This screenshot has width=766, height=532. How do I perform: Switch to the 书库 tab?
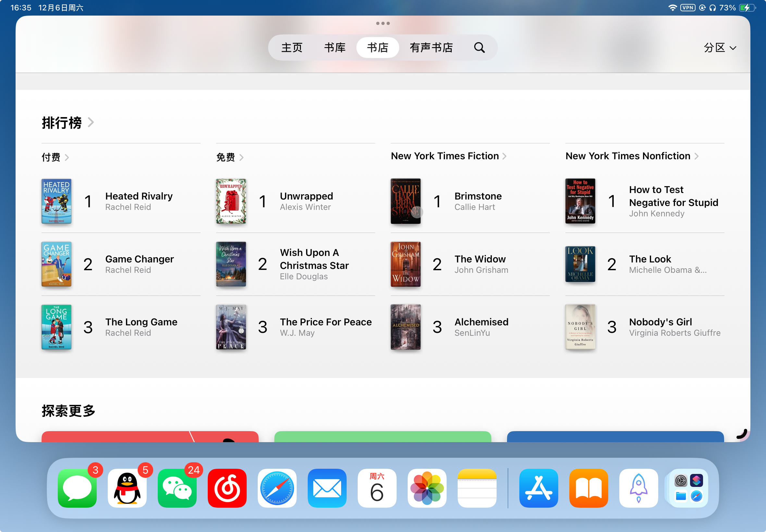[335, 48]
